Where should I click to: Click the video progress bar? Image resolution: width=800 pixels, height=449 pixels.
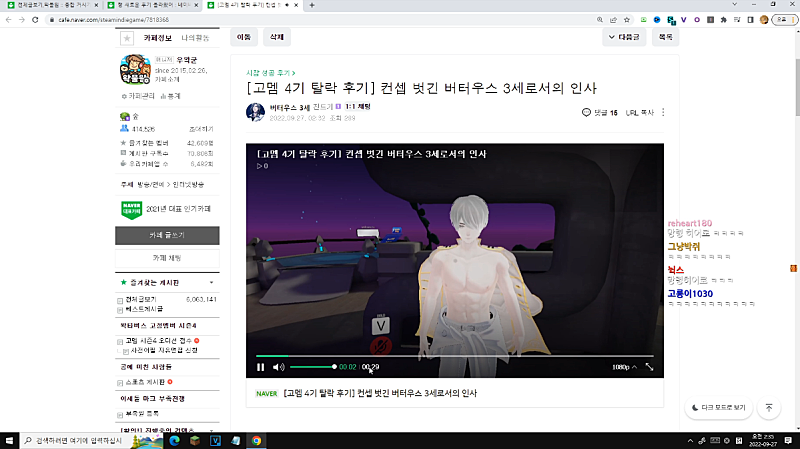pyautogui.click(x=455, y=356)
